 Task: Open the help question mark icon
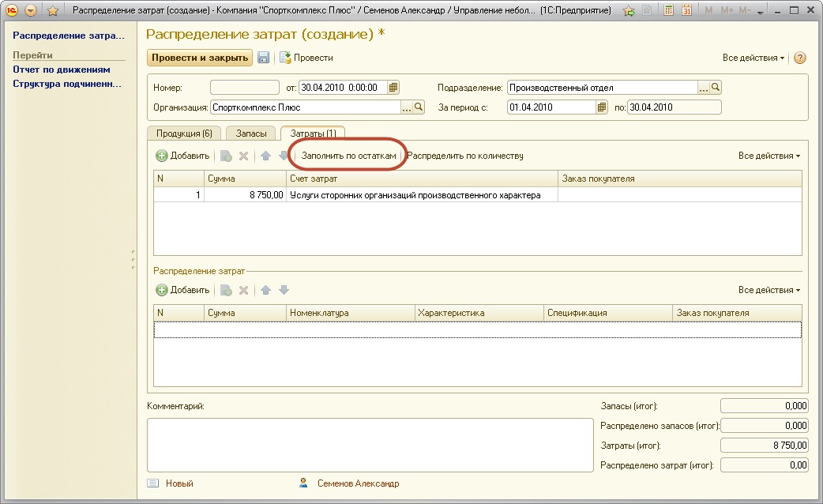[799, 58]
